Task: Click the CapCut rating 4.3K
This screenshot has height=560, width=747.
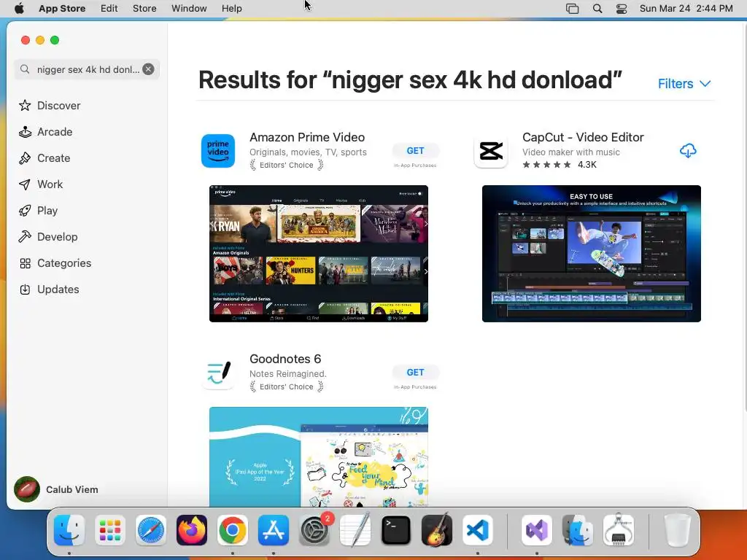Action: [x=560, y=165]
